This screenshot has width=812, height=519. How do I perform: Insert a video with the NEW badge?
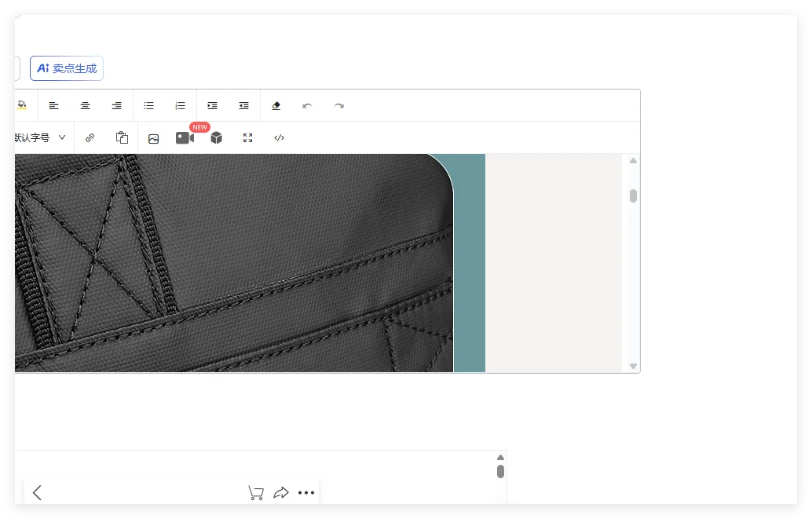pos(185,137)
